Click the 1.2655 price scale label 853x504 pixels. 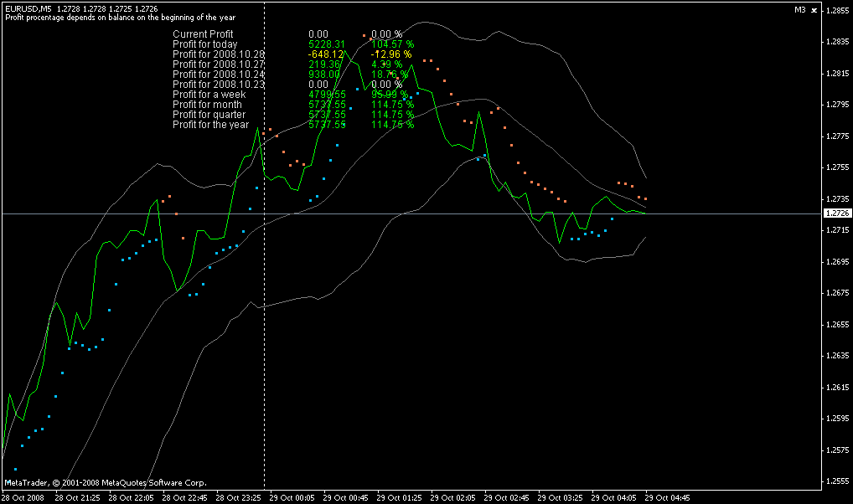tap(838, 325)
